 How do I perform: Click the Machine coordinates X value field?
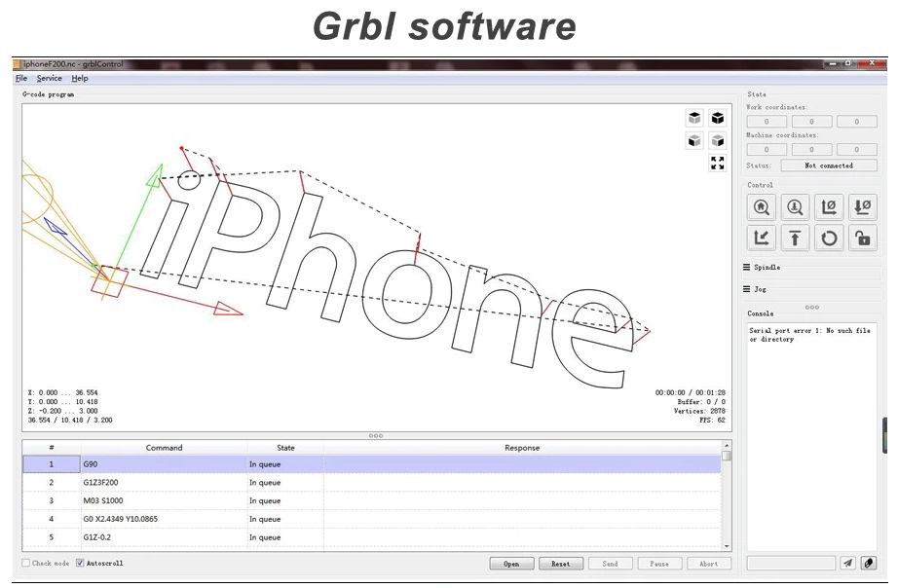[x=767, y=149]
